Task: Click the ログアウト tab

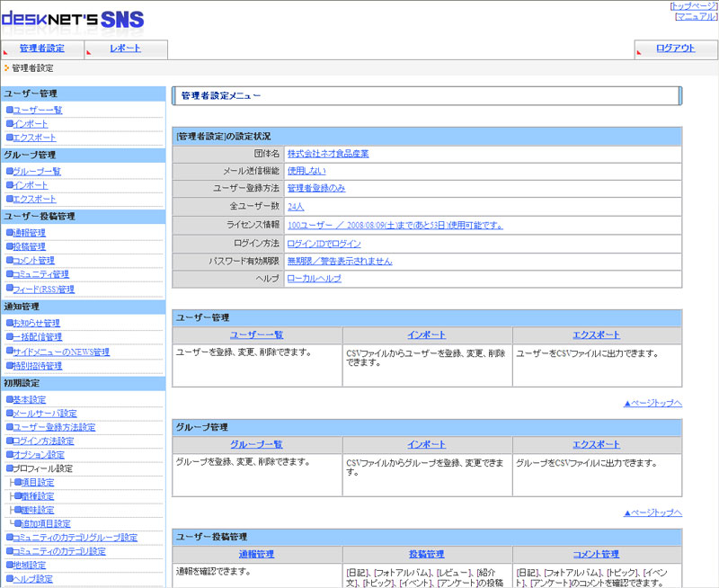Action: click(676, 49)
